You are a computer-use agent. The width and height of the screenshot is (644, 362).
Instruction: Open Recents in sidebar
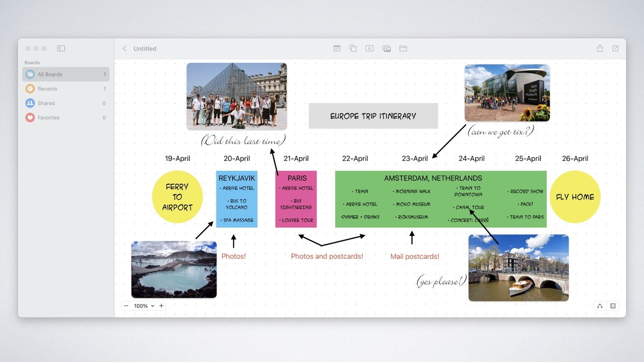coord(66,89)
